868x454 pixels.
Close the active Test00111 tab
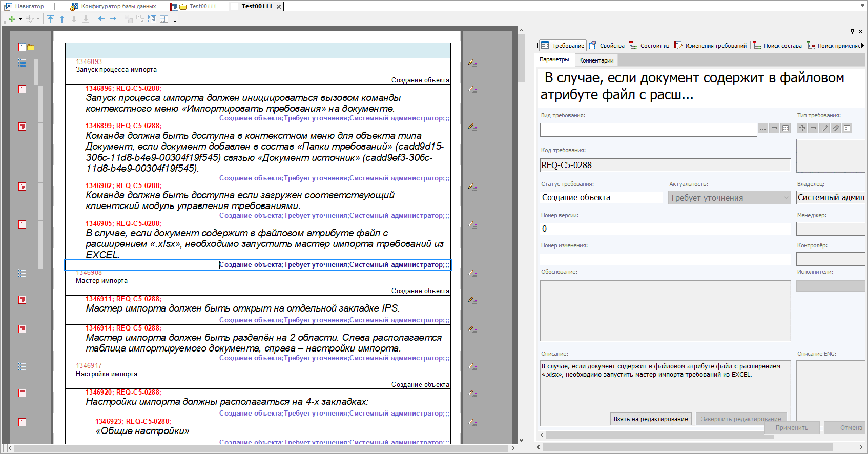point(279,7)
